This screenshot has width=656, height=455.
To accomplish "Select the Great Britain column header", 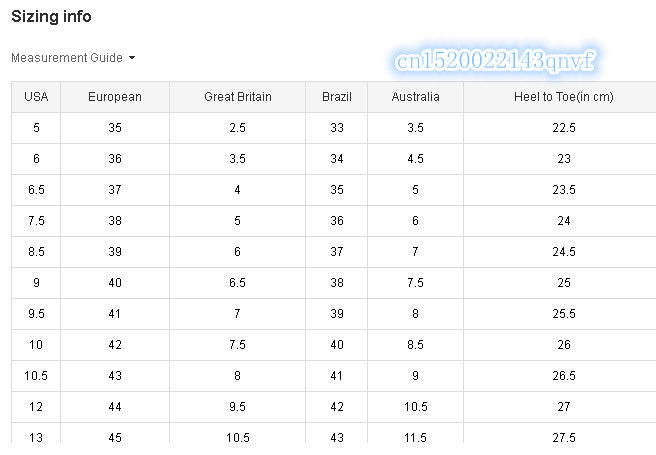I will (237, 97).
